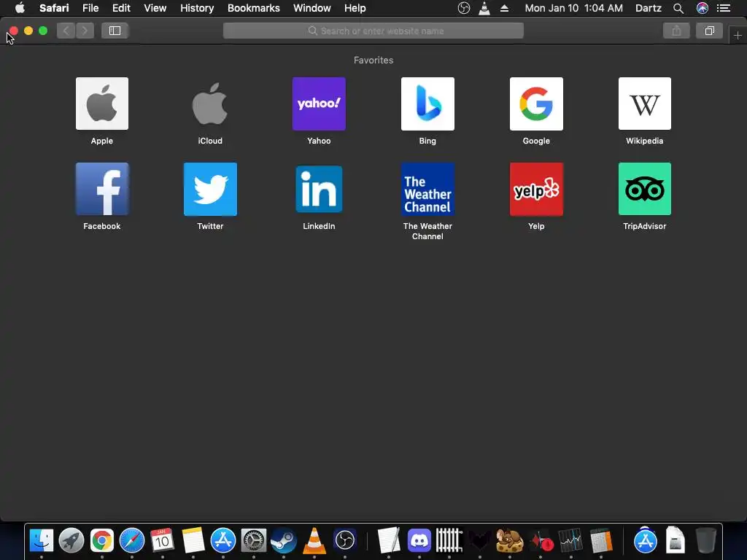Open the Window menu
Viewport: 747px width, 560px height.
click(312, 8)
